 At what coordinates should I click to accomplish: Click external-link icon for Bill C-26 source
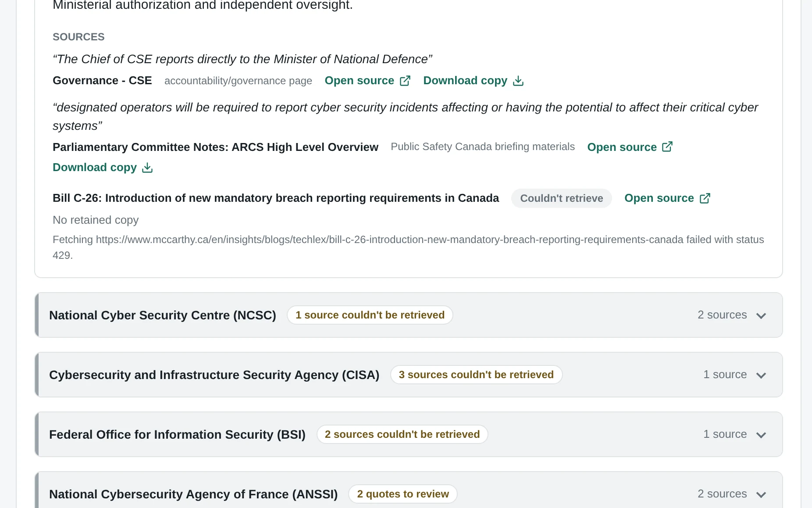pos(705,198)
